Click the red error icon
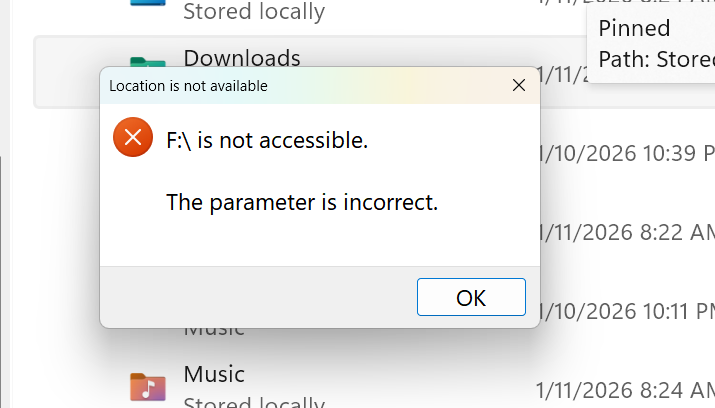This screenshot has width=715, height=408. coord(133,138)
